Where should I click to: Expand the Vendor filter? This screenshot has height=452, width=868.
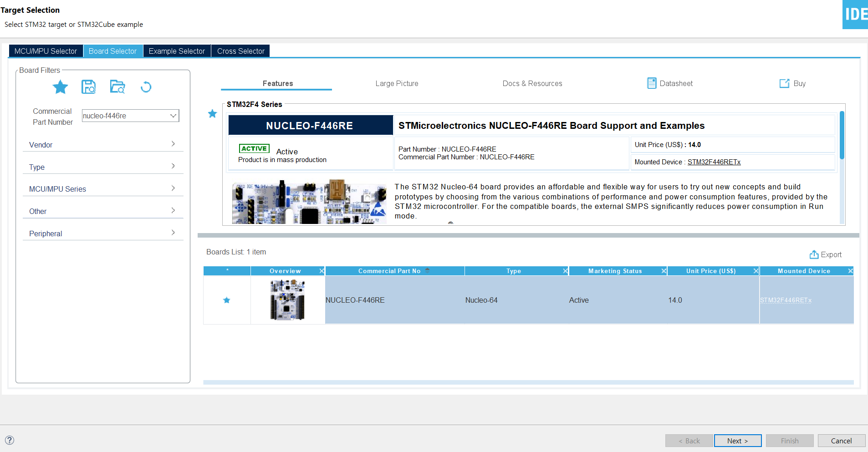click(103, 144)
